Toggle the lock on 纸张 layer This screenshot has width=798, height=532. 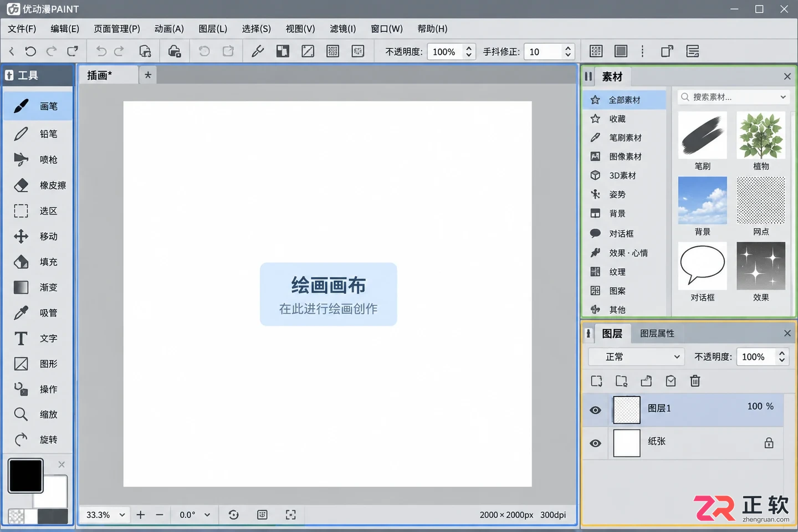(769, 443)
